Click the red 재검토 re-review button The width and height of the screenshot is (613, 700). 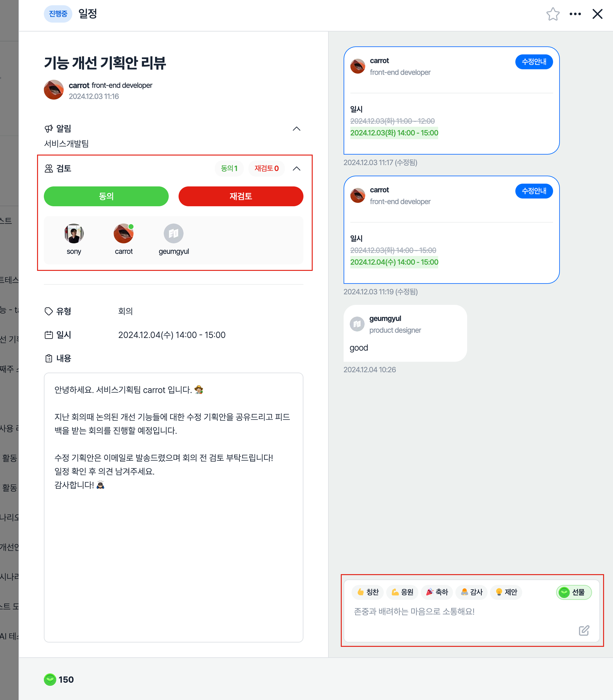click(x=241, y=196)
